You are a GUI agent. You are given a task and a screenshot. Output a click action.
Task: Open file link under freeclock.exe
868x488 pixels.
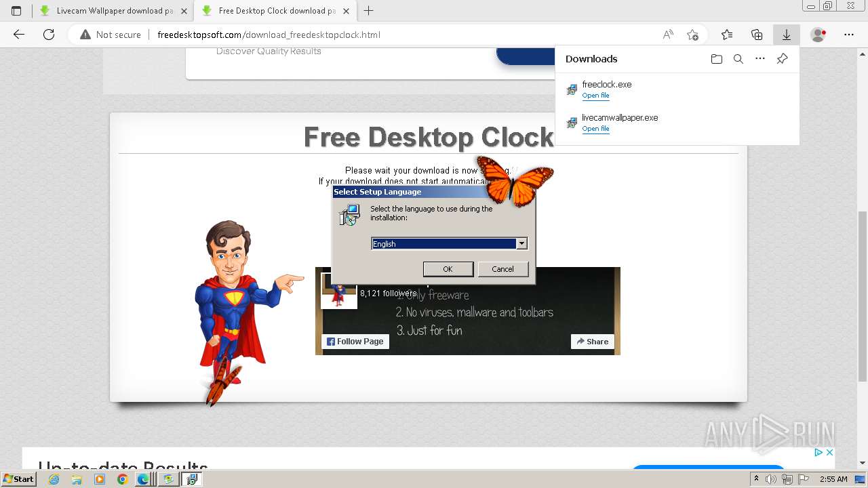595,96
